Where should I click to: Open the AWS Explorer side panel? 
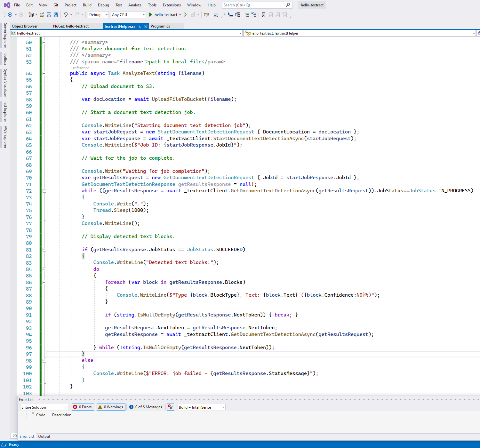click(x=5, y=137)
